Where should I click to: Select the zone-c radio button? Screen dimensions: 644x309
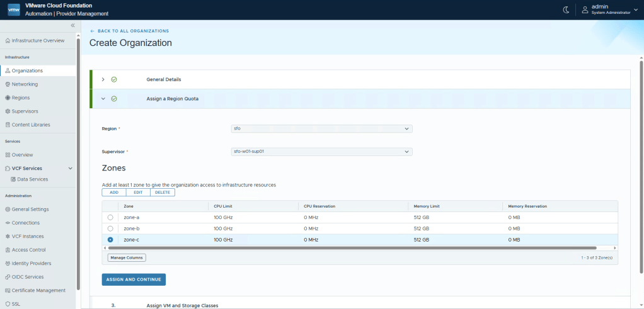[110, 240]
